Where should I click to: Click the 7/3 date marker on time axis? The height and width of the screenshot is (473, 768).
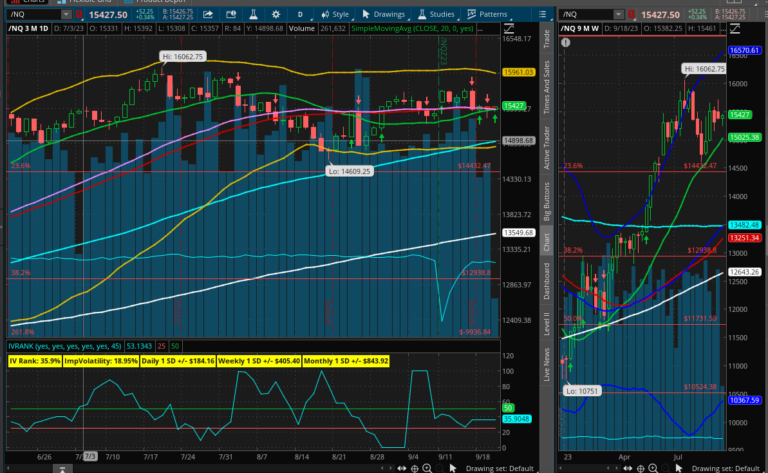click(x=91, y=455)
